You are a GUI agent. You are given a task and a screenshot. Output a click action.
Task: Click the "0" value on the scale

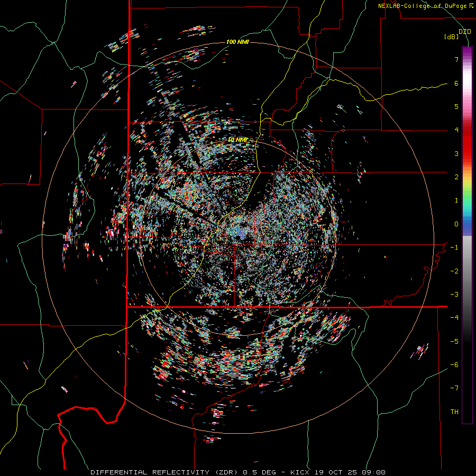click(x=456, y=224)
